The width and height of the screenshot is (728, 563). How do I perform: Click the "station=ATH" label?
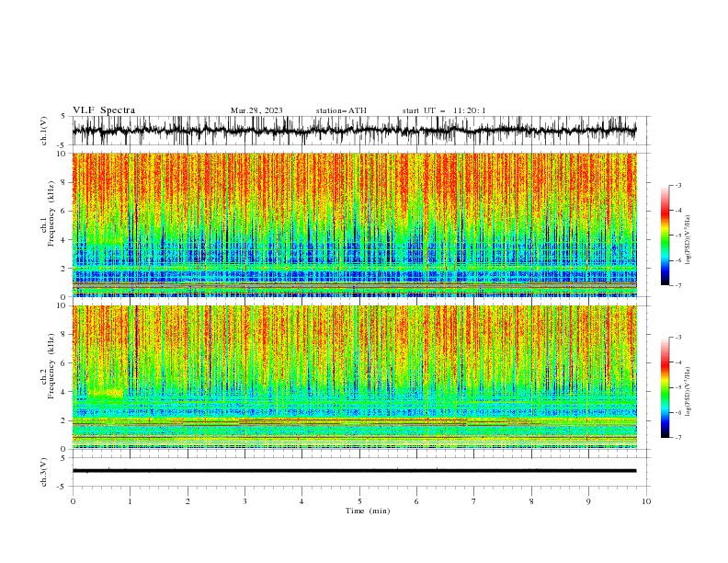tap(341, 110)
